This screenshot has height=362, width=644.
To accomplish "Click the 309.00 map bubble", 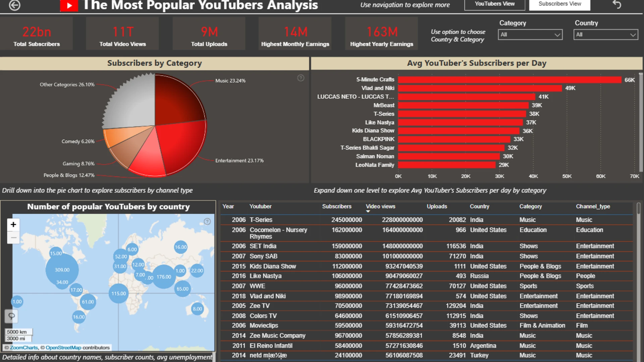I will click(x=62, y=270).
